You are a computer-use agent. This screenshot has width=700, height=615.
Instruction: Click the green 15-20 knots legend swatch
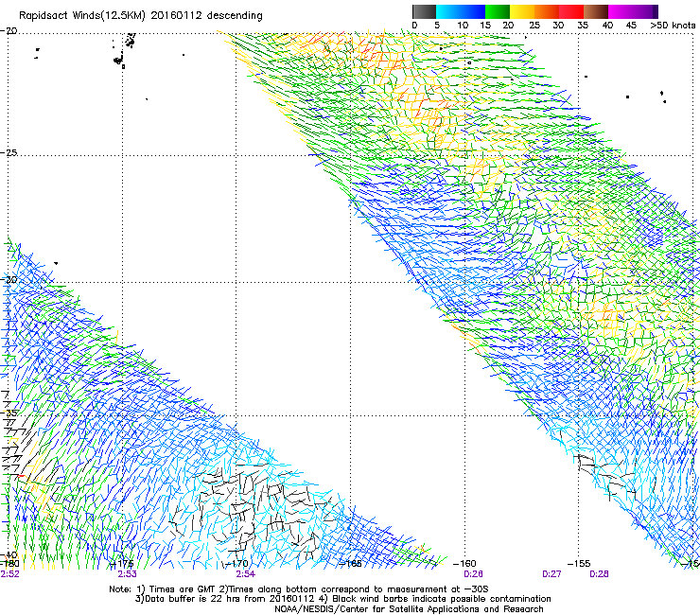click(497, 11)
